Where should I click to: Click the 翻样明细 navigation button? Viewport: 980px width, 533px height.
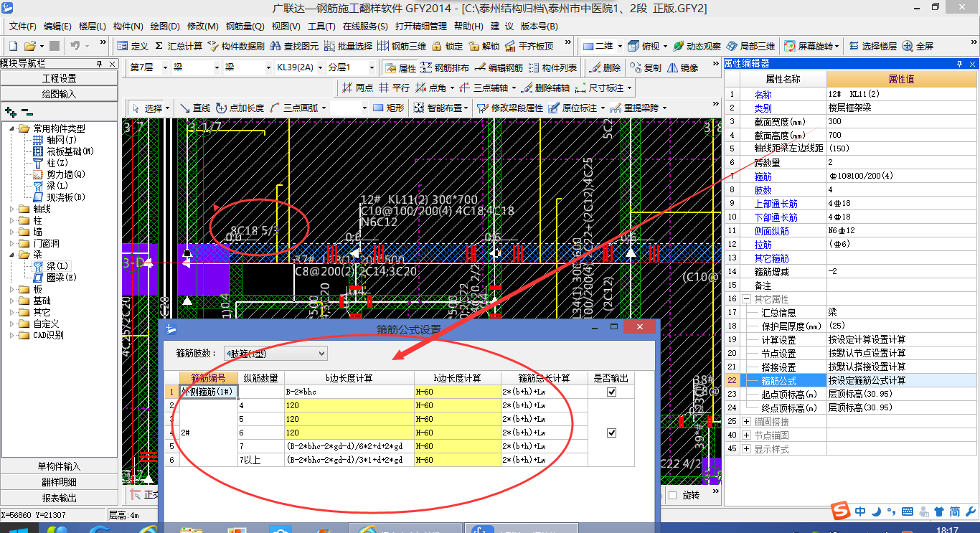pyautogui.click(x=59, y=482)
